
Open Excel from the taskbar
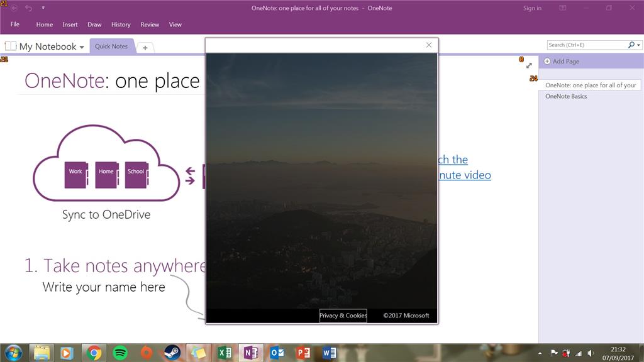pos(225,353)
